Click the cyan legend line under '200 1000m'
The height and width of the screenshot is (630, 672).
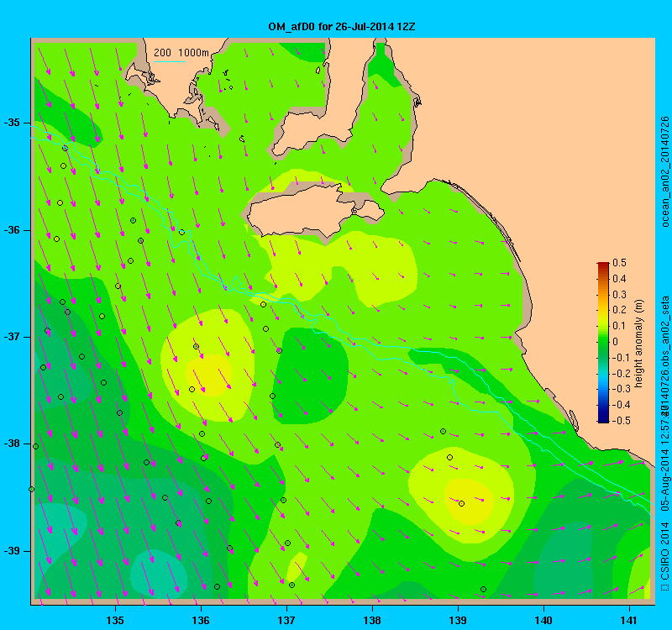[x=170, y=61]
